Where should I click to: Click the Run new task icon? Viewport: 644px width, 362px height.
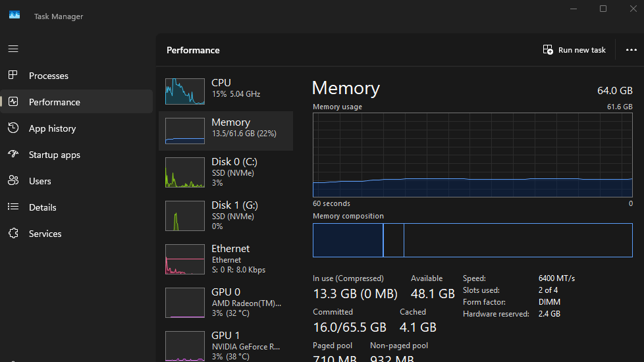point(548,49)
